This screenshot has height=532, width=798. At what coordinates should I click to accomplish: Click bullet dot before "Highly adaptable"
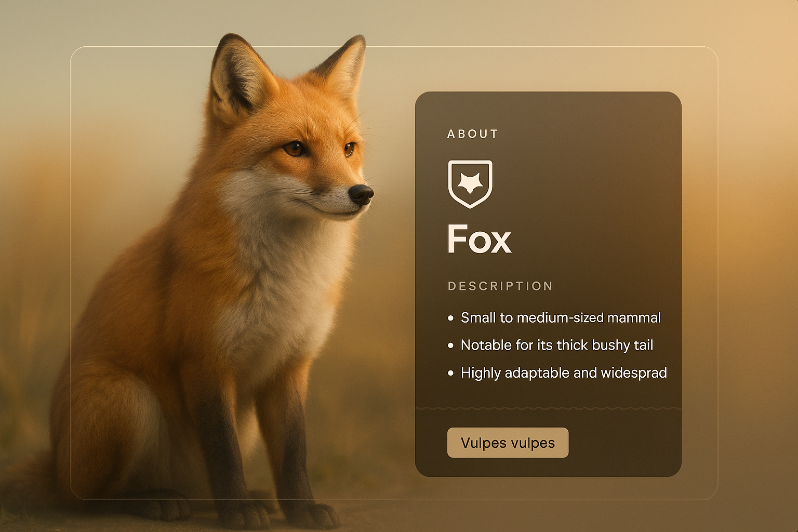(450, 373)
